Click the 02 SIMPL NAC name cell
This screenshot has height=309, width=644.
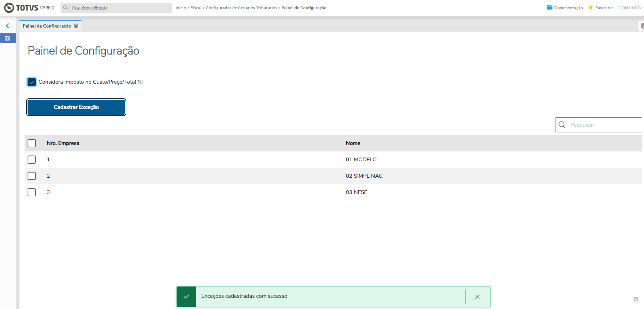tap(364, 176)
